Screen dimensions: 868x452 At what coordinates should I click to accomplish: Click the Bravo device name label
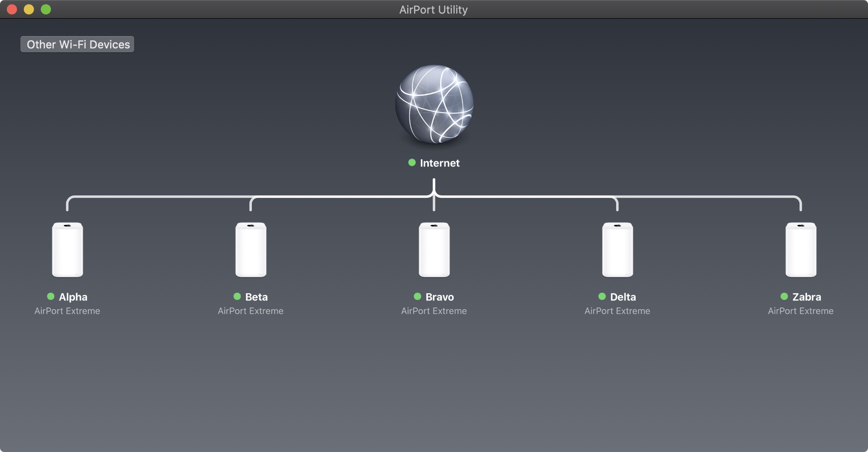click(440, 297)
